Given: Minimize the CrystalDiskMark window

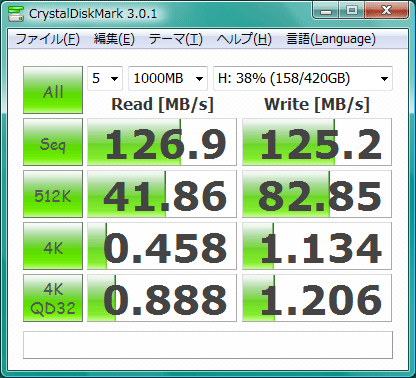Looking at the screenshot, I should [326, 11].
